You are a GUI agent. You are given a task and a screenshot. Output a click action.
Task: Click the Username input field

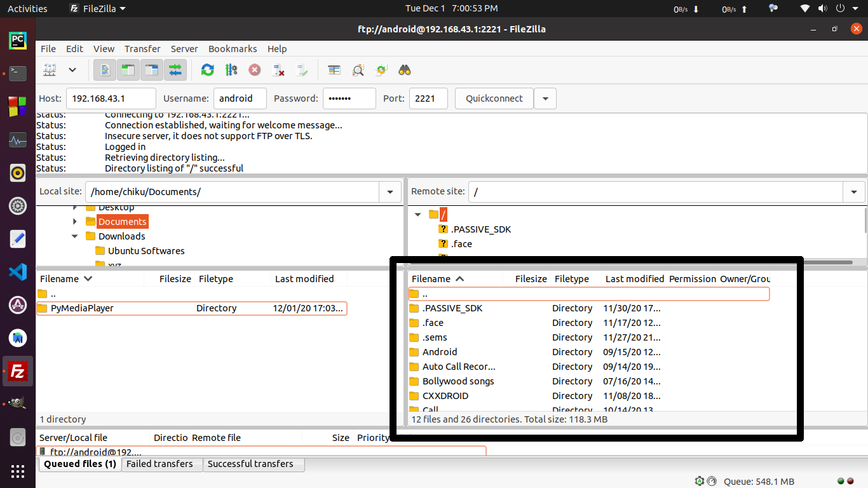240,98
